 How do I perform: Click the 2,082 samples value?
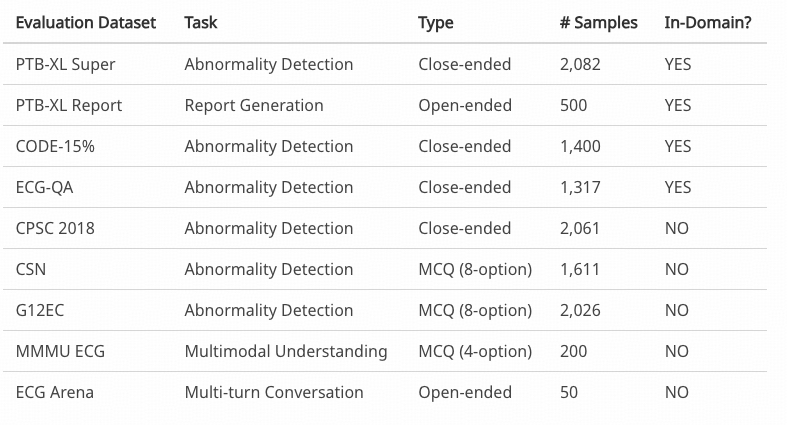tap(580, 64)
